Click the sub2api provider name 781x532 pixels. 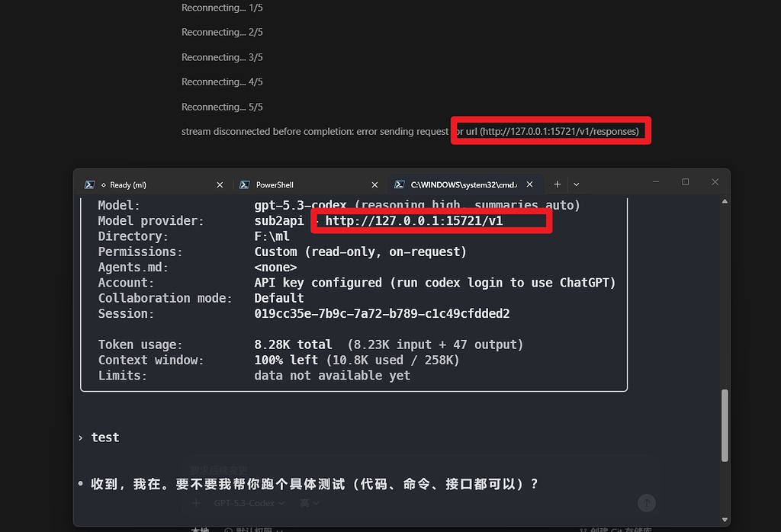tap(279, 221)
